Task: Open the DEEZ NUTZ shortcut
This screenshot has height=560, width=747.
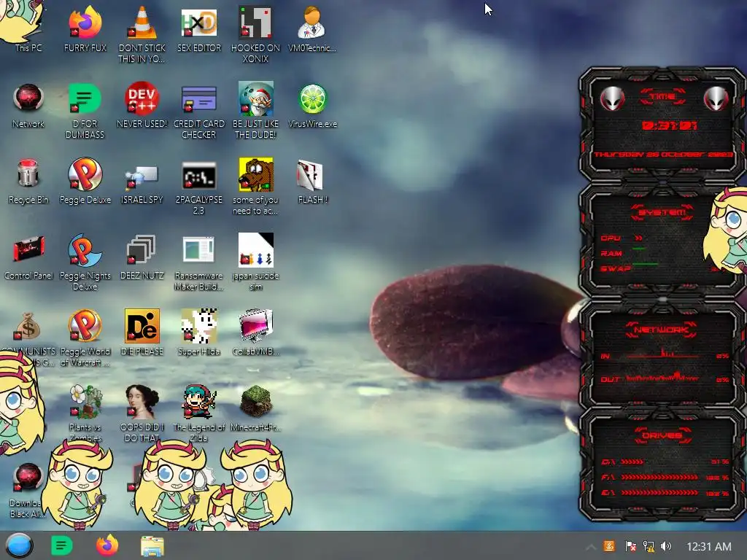Action: (x=142, y=257)
